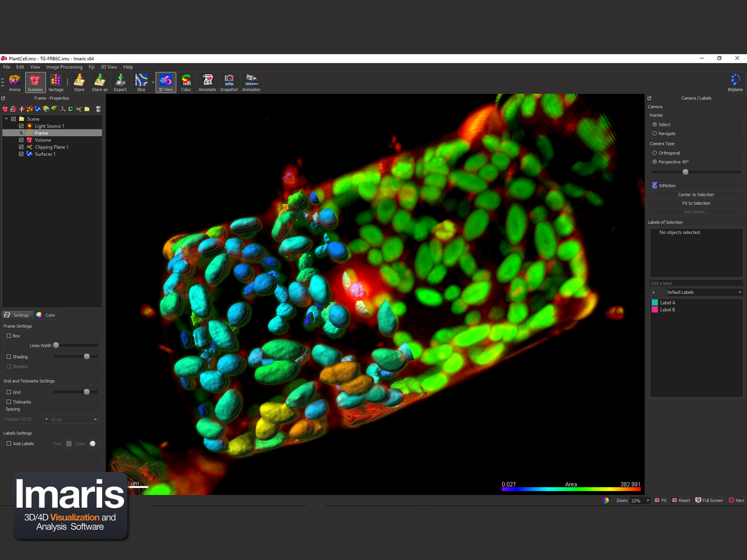Viewport: 747px width, 560px height.
Task: Open the Arena view
Action: coord(14,83)
